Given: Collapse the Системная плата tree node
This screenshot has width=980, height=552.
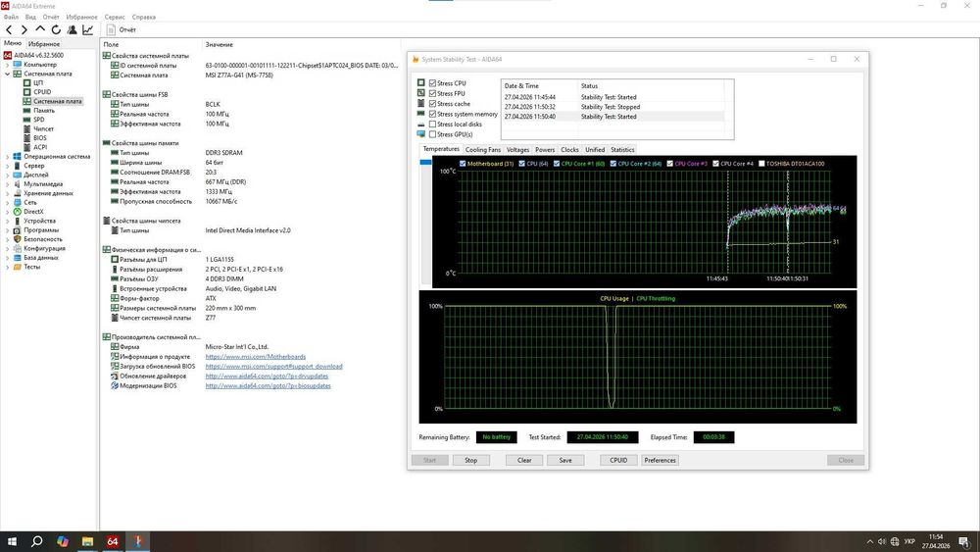Looking at the screenshot, I should click(x=8, y=74).
